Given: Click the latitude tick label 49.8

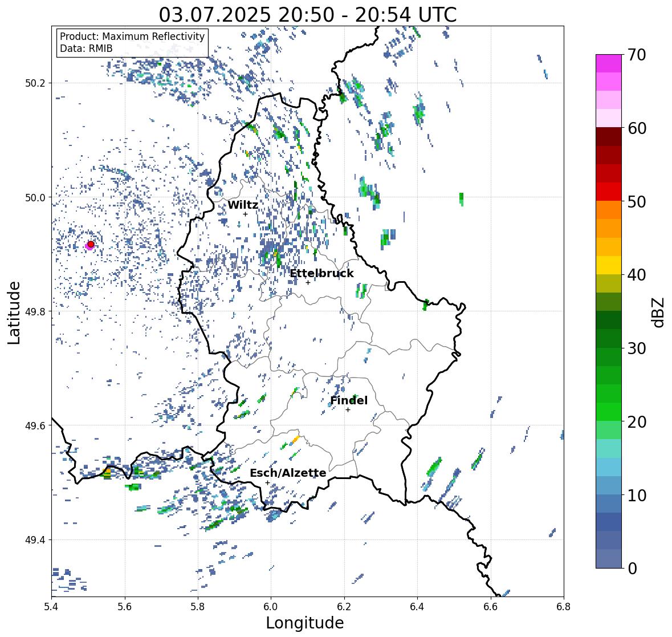Looking at the screenshot, I should (x=35, y=311).
